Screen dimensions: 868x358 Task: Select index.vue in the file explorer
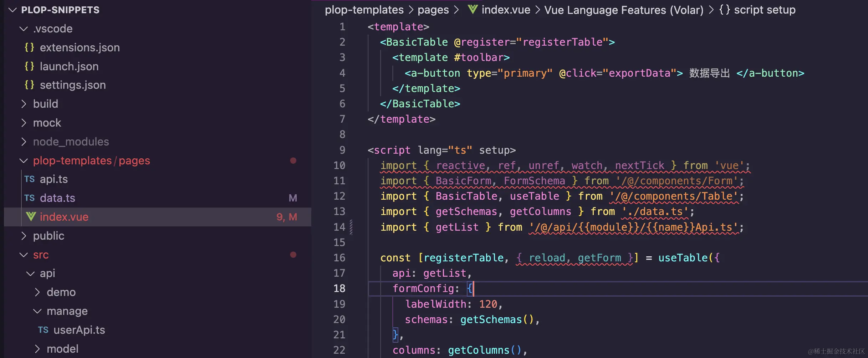(157, 217)
